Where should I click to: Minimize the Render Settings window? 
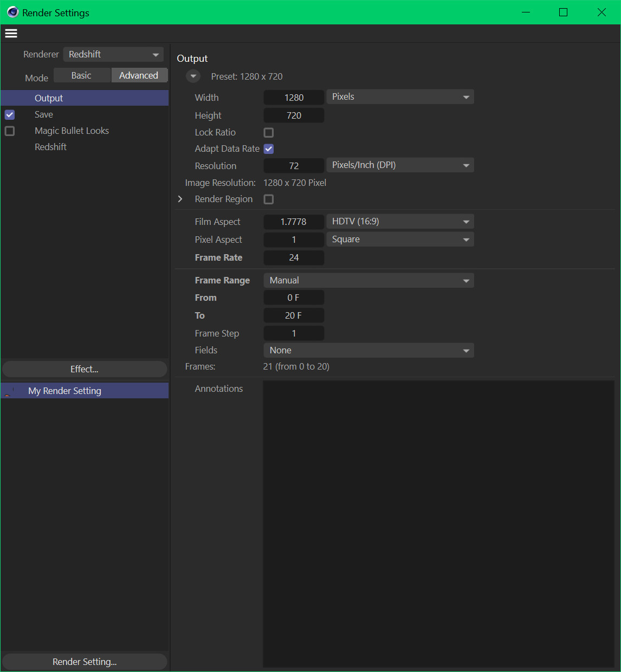click(x=526, y=12)
